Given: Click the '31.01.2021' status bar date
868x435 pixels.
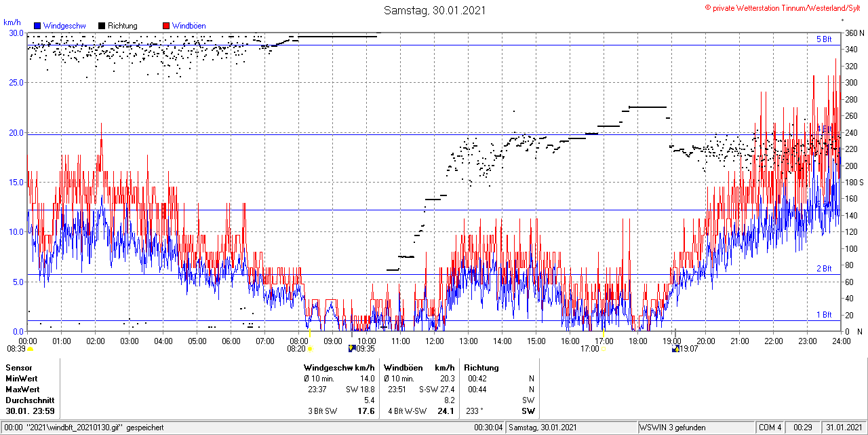Looking at the screenshot, I should tap(844, 428).
